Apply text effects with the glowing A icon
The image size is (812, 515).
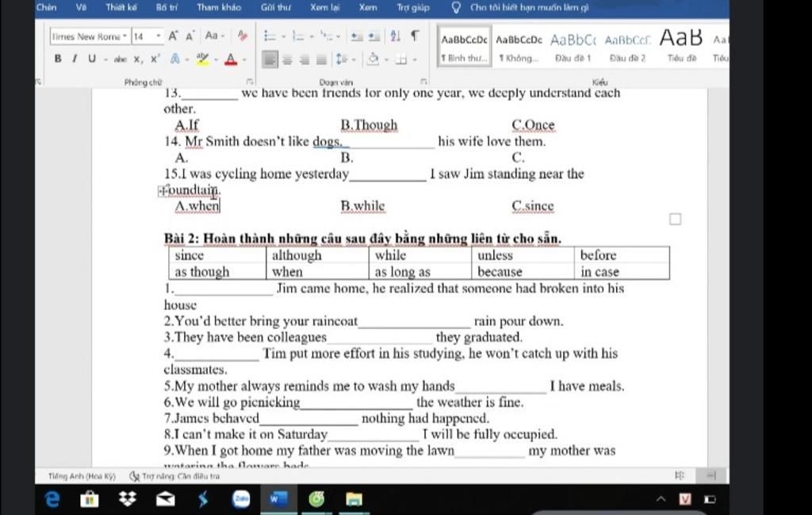[x=175, y=59]
